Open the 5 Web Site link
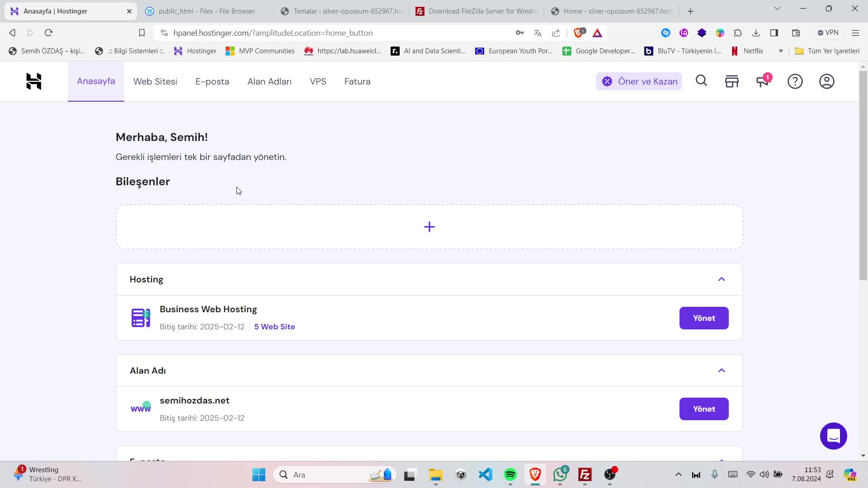 [x=274, y=327]
